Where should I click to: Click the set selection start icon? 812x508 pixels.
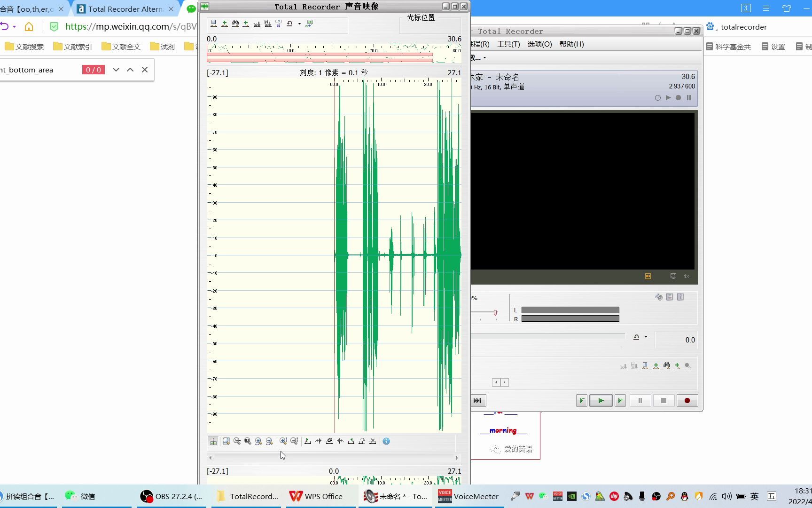click(x=308, y=441)
